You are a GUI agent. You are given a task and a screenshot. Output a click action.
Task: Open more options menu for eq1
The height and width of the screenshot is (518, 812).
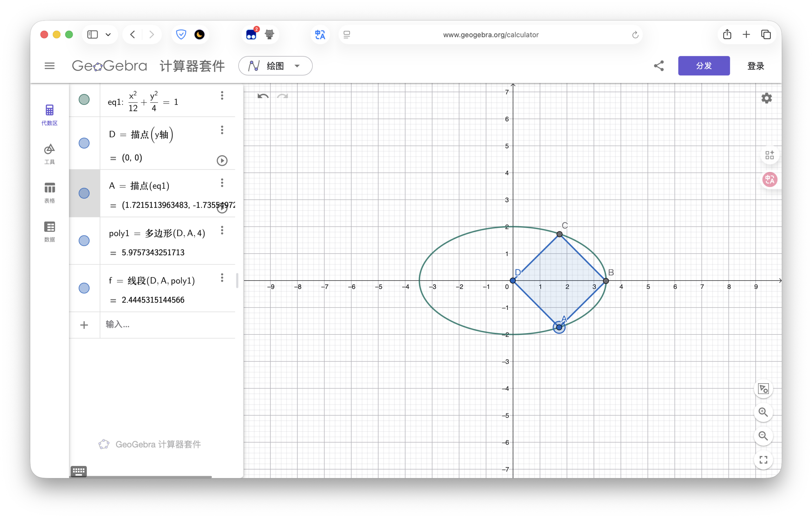[222, 96]
